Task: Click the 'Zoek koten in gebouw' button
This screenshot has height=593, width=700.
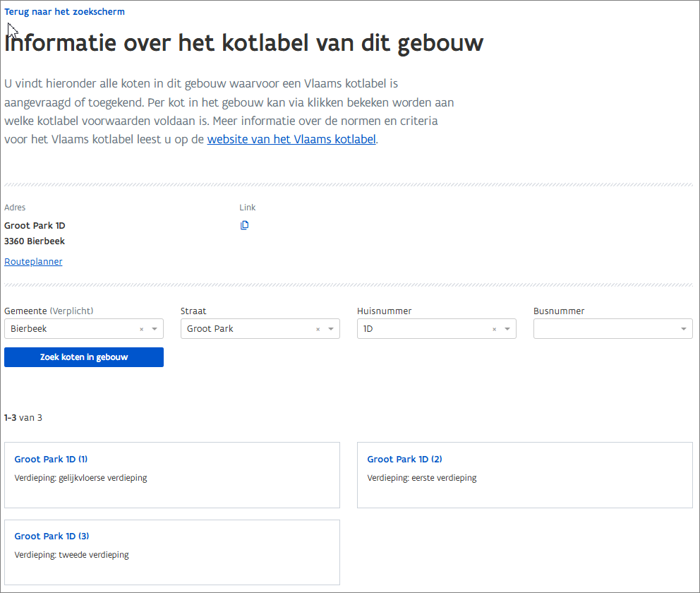Action: [x=84, y=357]
